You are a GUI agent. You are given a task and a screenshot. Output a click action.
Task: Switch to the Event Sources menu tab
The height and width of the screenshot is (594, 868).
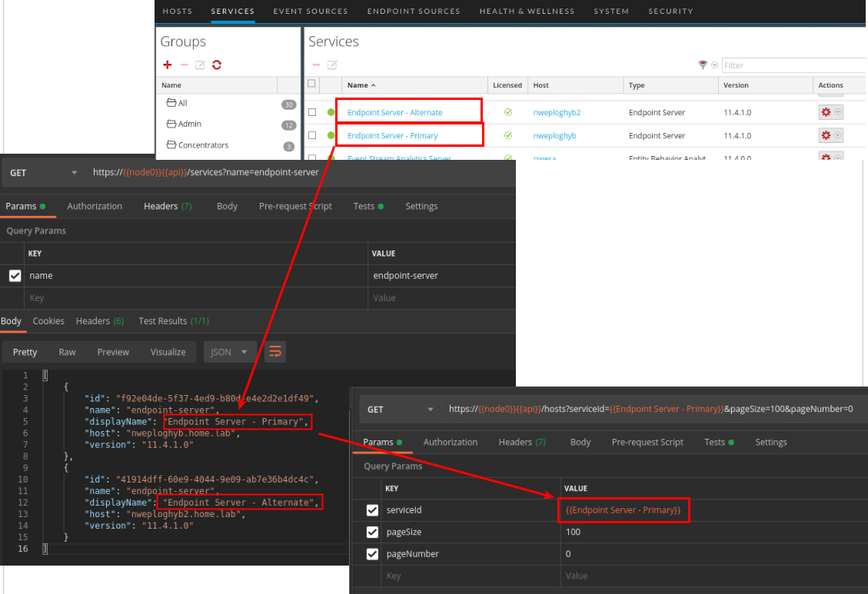[311, 12]
